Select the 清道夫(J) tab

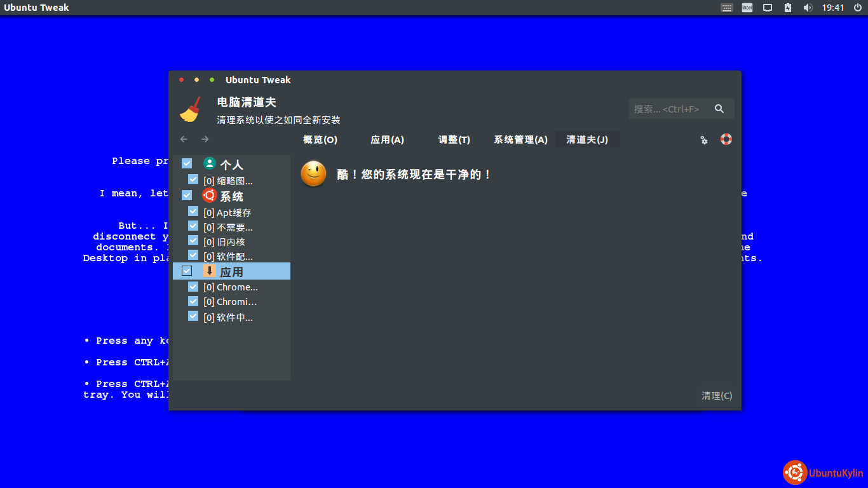point(587,140)
